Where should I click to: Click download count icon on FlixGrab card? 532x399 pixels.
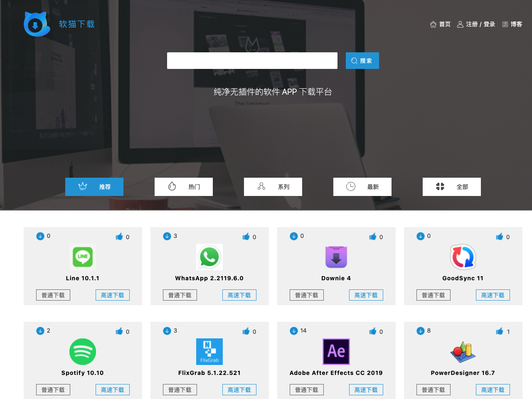(x=167, y=331)
